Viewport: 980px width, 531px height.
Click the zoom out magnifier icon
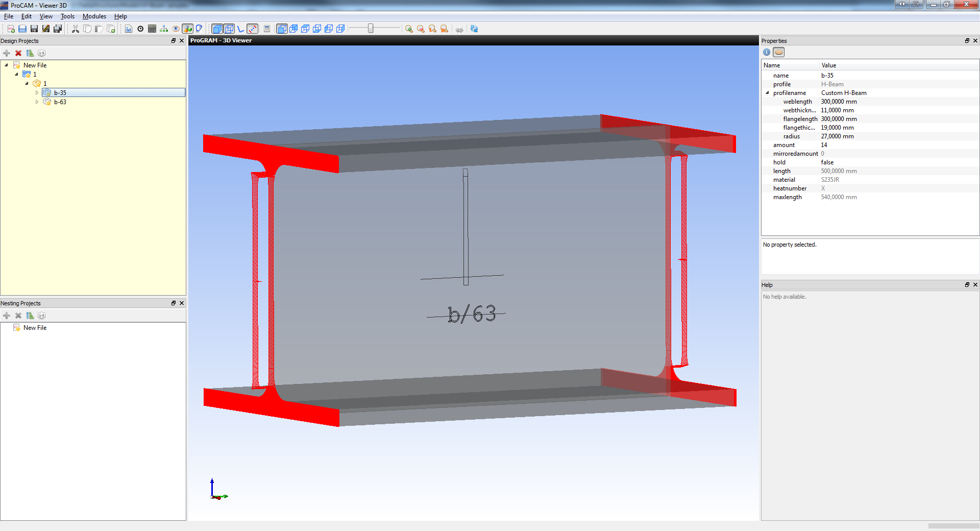tap(421, 29)
